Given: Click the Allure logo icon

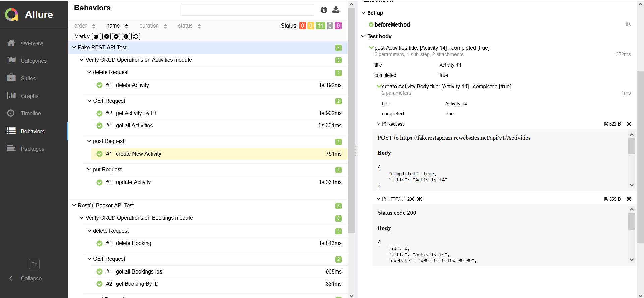Looking at the screenshot, I should 12,14.
